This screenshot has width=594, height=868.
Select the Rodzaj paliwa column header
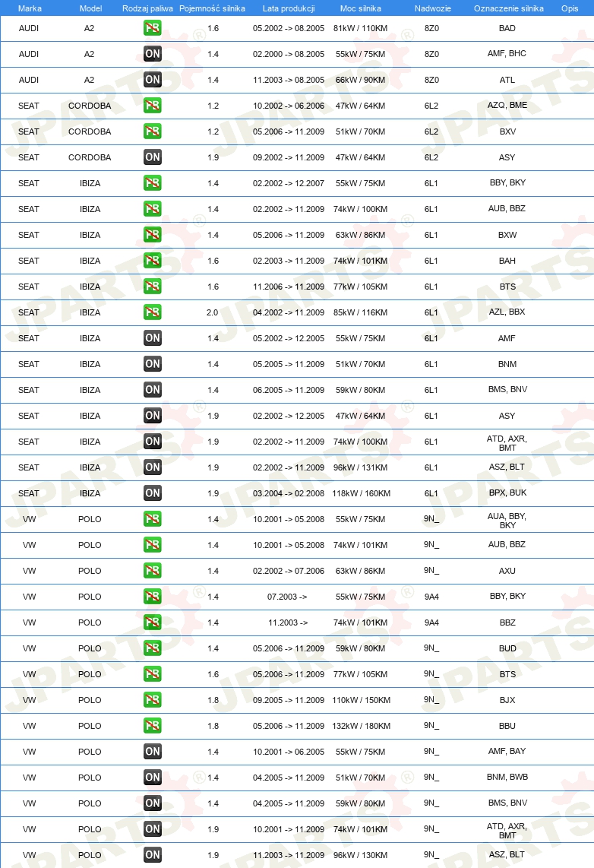147,8
